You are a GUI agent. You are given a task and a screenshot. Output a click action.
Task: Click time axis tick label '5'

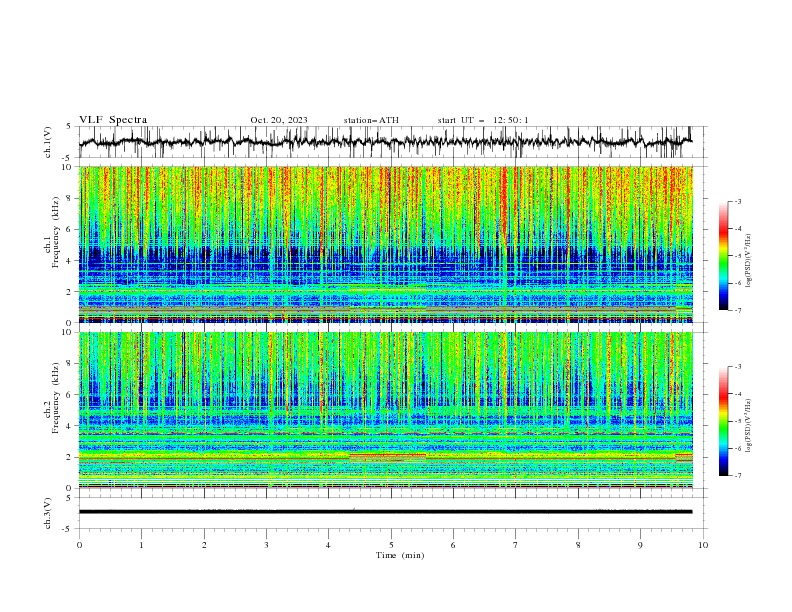[x=391, y=545]
